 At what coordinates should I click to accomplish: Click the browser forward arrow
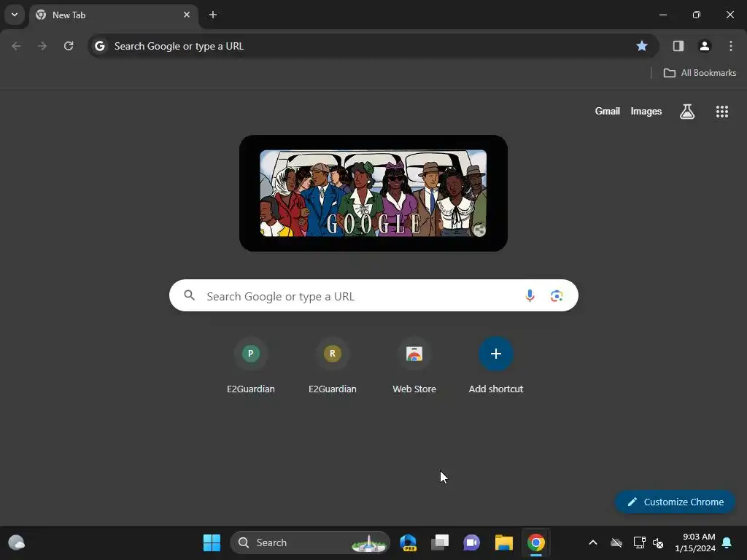click(x=42, y=46)
